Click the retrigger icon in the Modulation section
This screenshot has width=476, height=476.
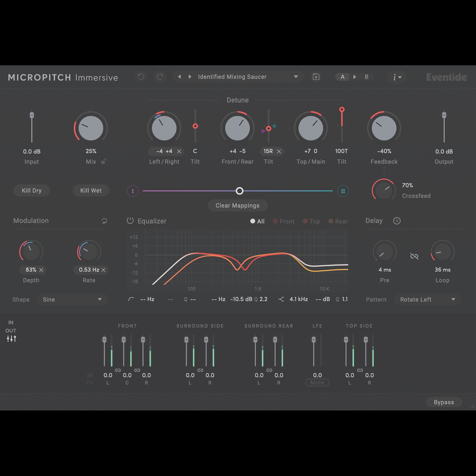(104, 221)
